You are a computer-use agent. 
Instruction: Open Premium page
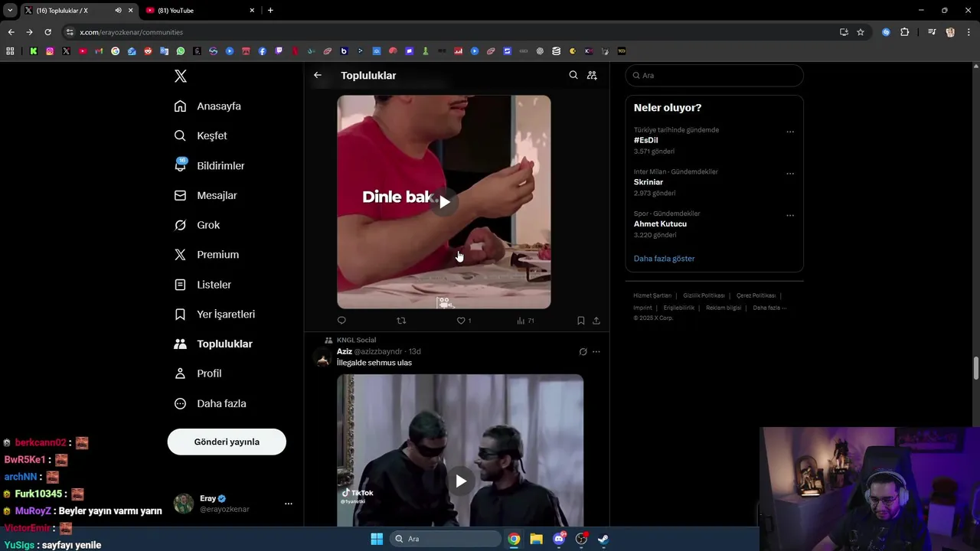pyautogui.click(x=207, y=254)
